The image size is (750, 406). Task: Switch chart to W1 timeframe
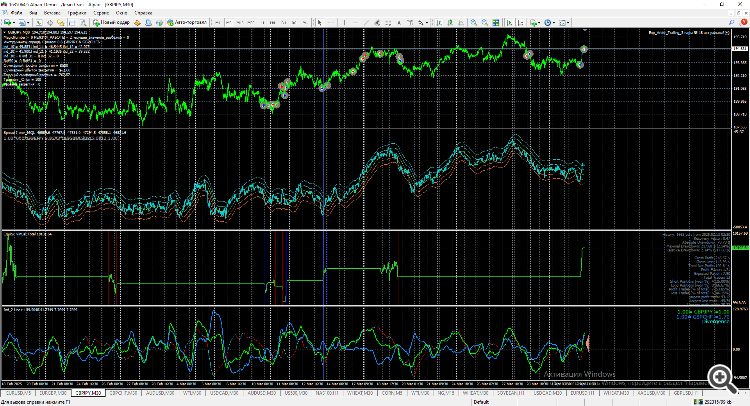294,22
